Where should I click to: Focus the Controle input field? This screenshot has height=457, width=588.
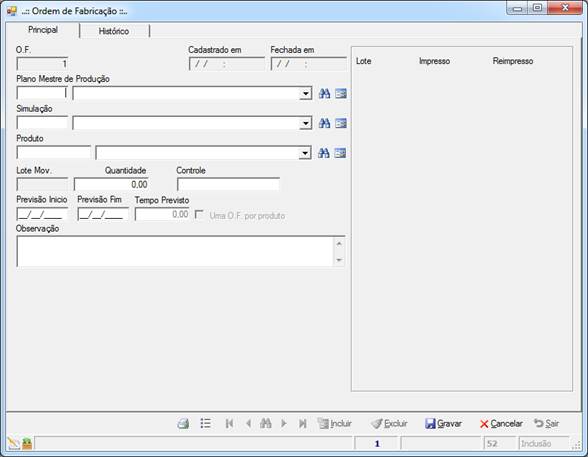click(228, 184)
